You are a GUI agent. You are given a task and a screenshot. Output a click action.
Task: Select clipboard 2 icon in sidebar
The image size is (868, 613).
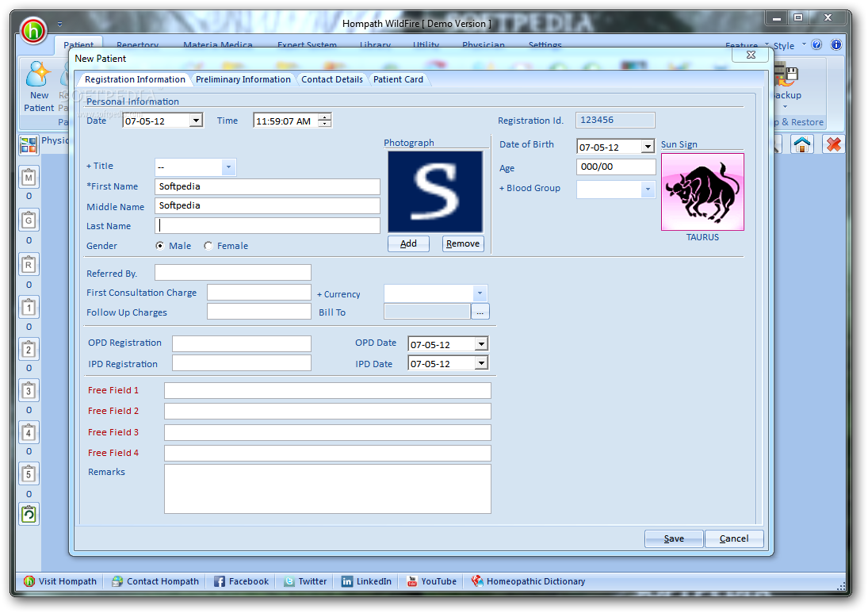coord(29,349)
